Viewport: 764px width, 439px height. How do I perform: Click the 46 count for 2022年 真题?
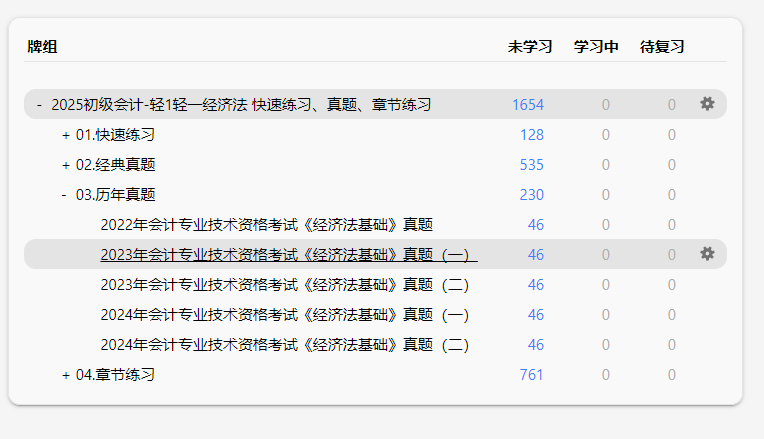536,225
